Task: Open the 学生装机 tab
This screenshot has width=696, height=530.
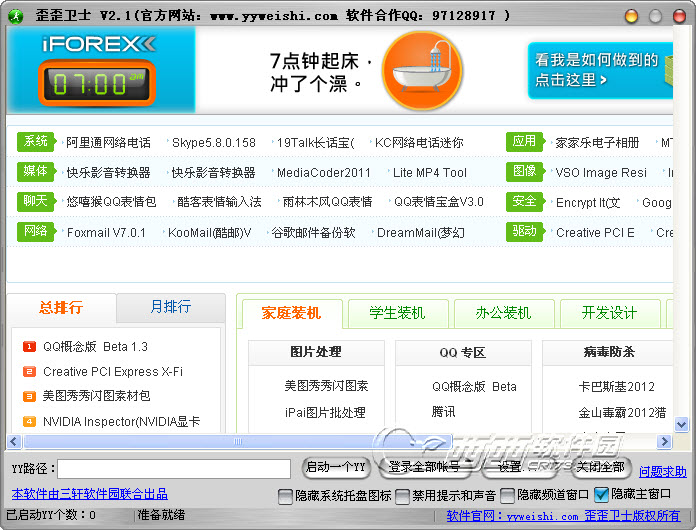Action: pyautogui.click(x=398, y=313)
